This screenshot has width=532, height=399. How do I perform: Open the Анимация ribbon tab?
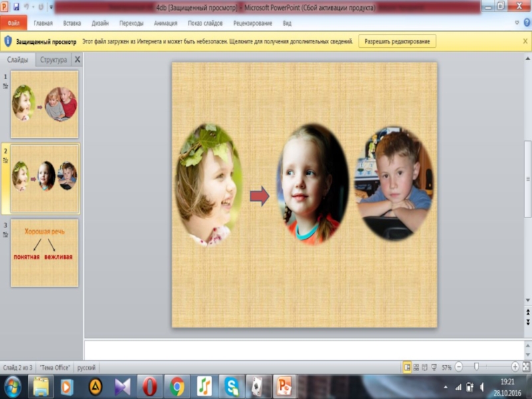pyautogui.click(x=166, y=23)
